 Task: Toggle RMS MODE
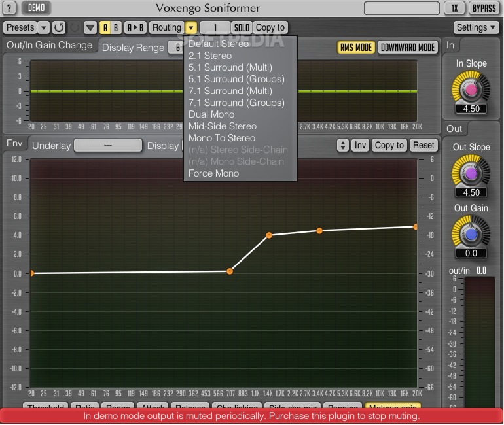point(356,48)
